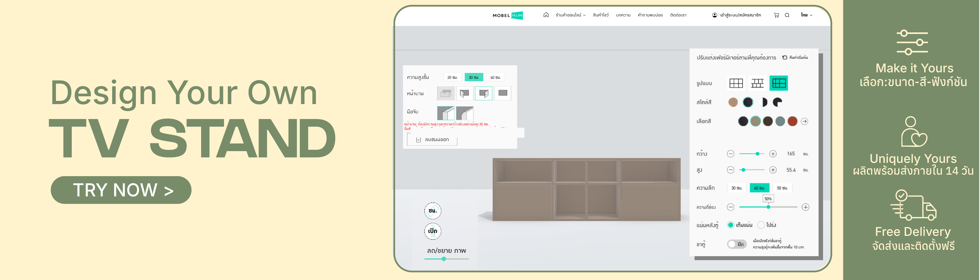
Task: Choose the left-hinged door panel icon
Action: tap(464, 93)
